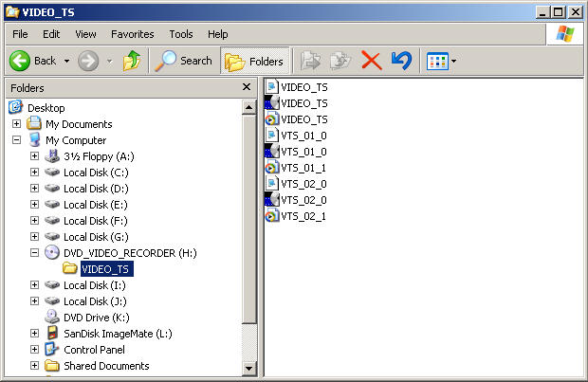The width and height of the screenshot is (588, 382).
Task: Click the red Delete X icon
Action: coord(371,61)
